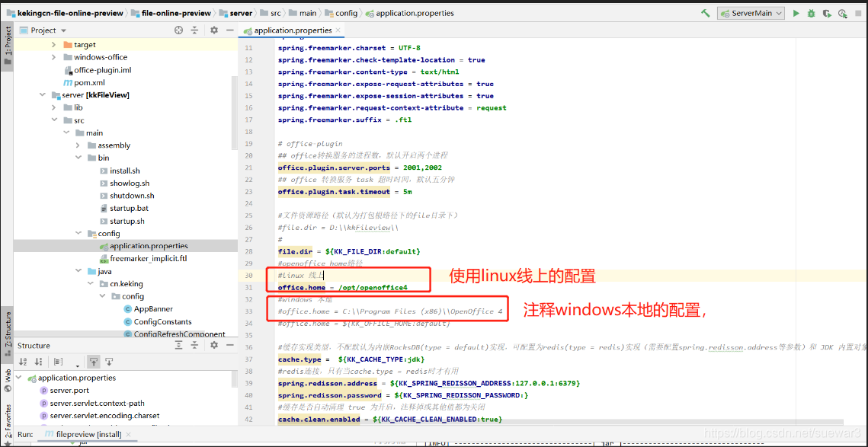Hide the Project panel

point(229,30)
